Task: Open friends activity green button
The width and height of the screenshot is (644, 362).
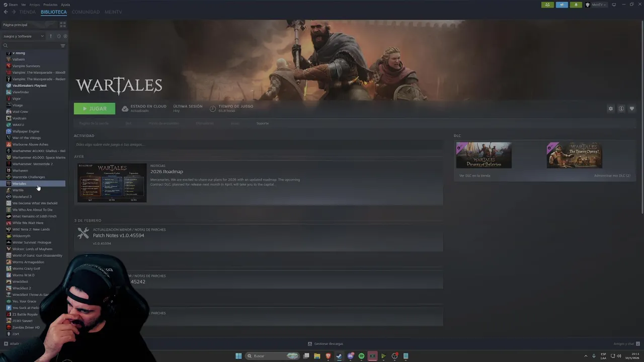Action: tap(547, 5)
